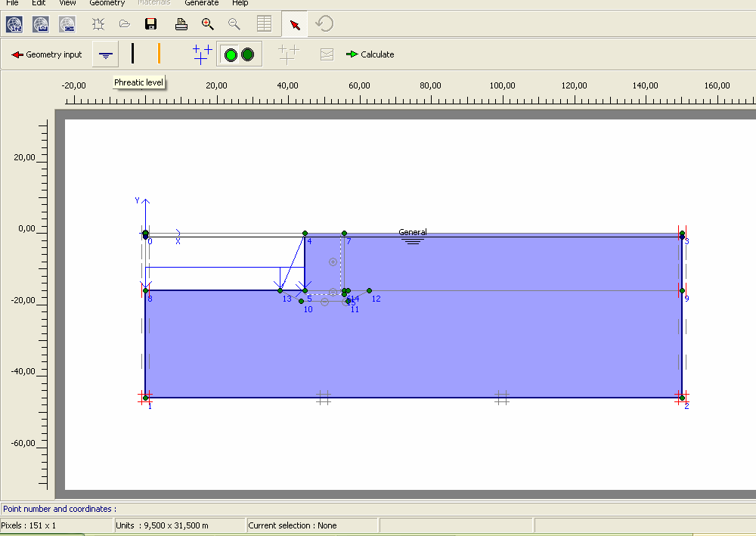Click the General phreatic level label
756x536 pixels.
[413, 232]
